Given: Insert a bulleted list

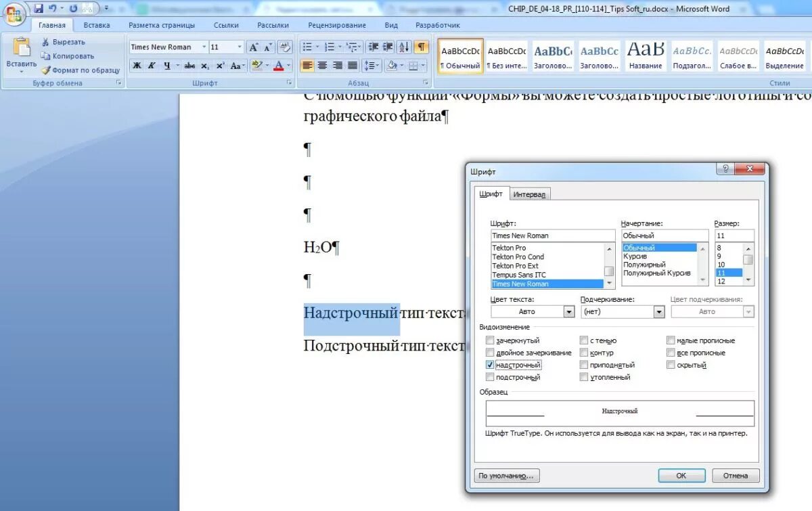Looking at the screenshot, I should click(x=308, y=47).
